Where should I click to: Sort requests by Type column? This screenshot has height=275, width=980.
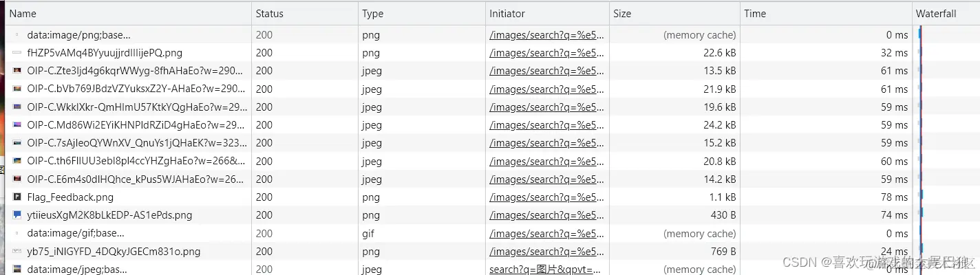[x=422, y=14]
